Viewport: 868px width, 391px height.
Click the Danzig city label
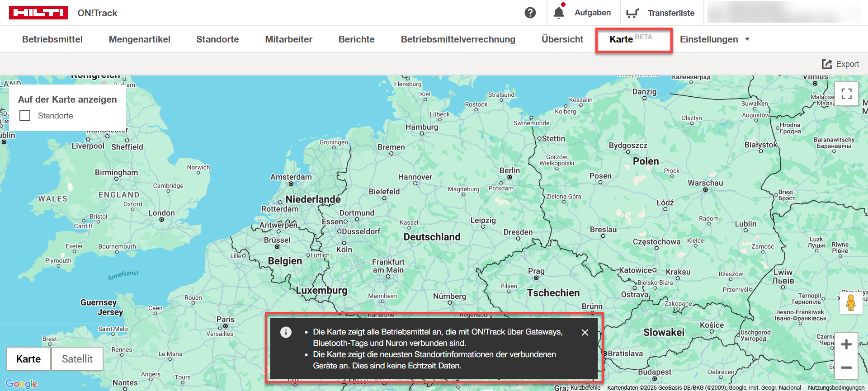[644, 92]
